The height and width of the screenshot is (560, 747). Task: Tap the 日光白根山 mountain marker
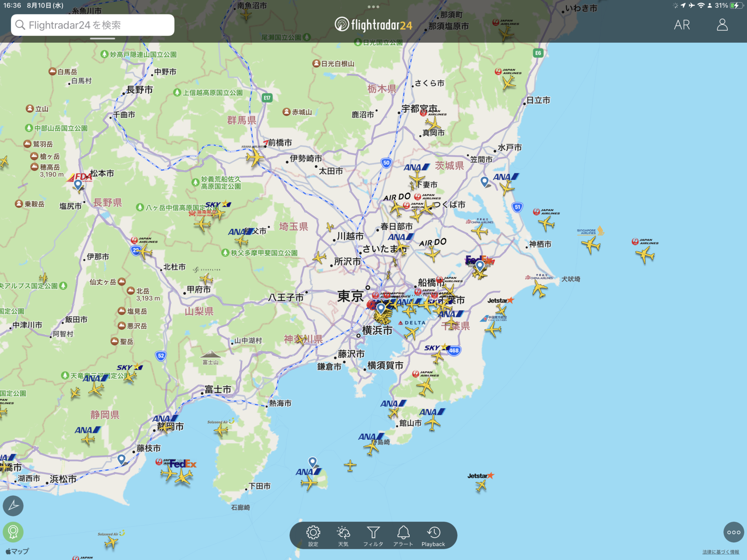(x=316, y=63)
